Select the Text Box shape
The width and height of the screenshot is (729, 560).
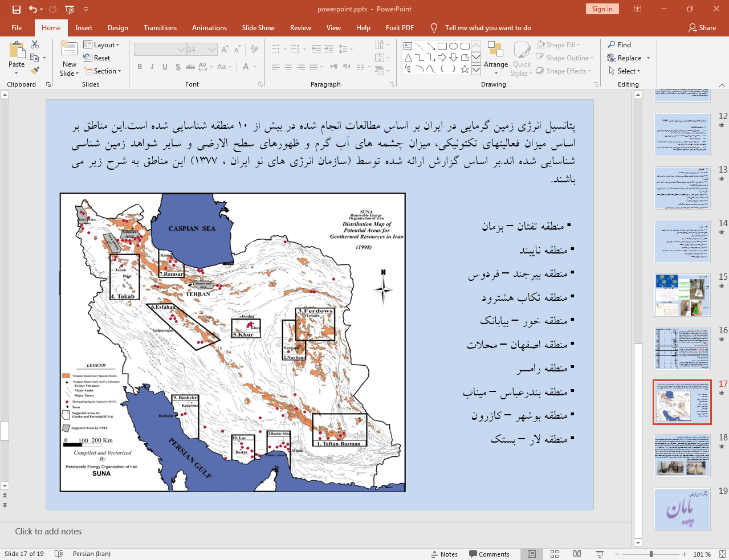coord(408,46)
